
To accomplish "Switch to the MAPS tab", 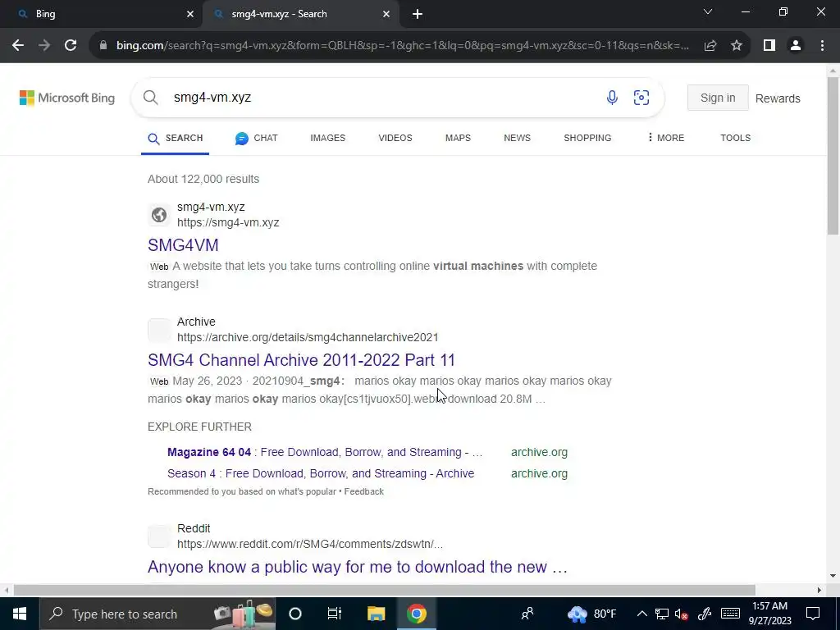I will (x=458, y=138).
